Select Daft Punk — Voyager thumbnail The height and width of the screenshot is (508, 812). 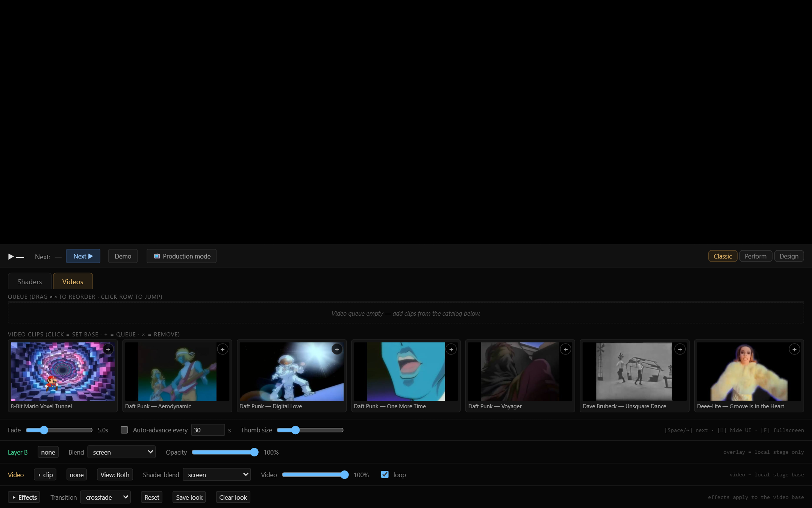click(x=520, y=371)
